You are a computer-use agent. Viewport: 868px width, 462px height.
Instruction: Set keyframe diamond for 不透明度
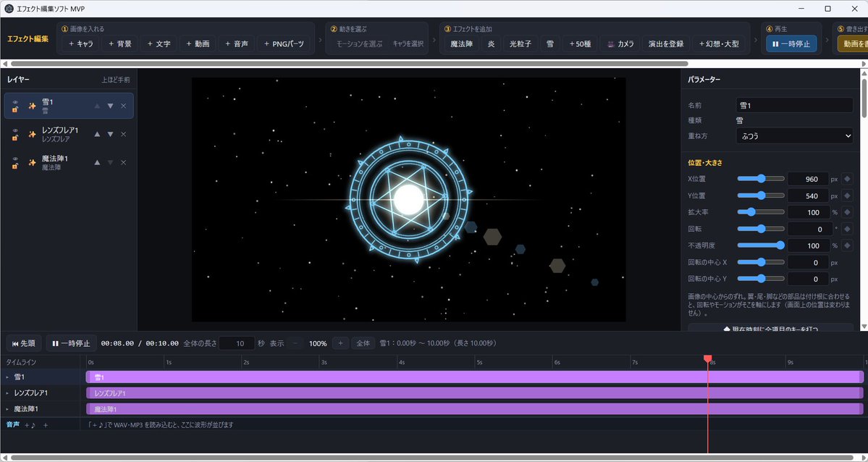point(847,245)
